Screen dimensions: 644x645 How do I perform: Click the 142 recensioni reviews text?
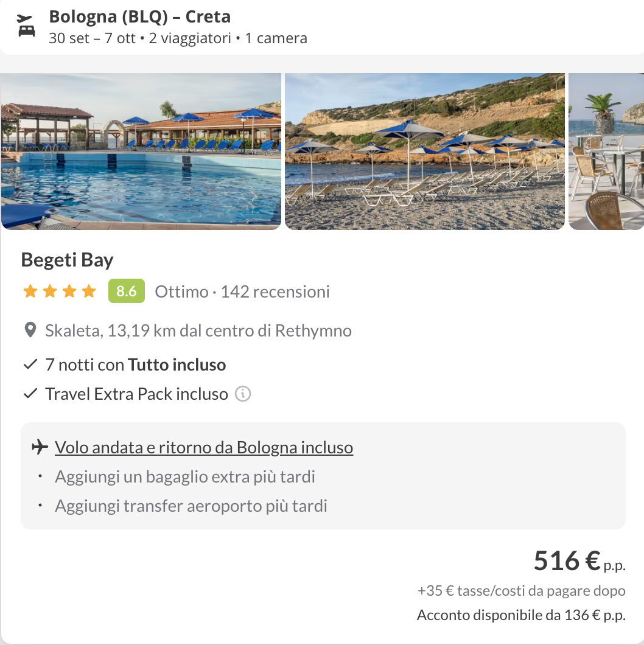tap(275, 291)
